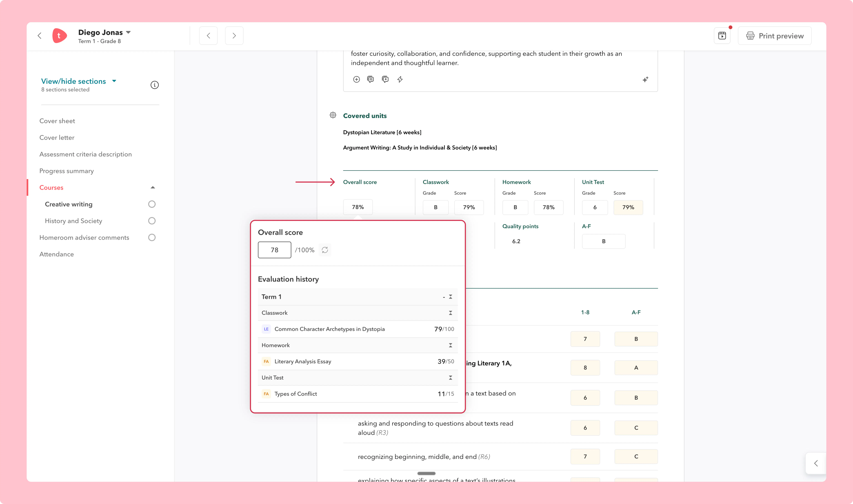
Task: Open the Types of Conflict entry
Action: click(x=358, y=394)
